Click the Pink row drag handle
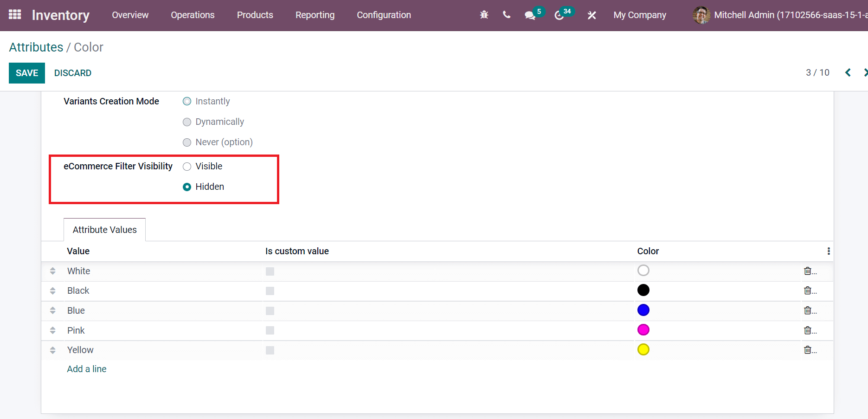 coord(52,330)
